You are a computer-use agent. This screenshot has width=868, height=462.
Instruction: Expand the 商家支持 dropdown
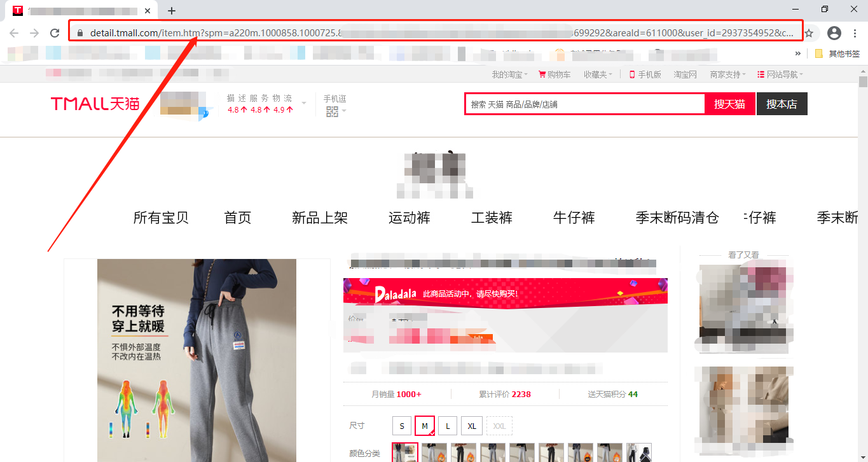pyautogui.click(x=727, y=74)
